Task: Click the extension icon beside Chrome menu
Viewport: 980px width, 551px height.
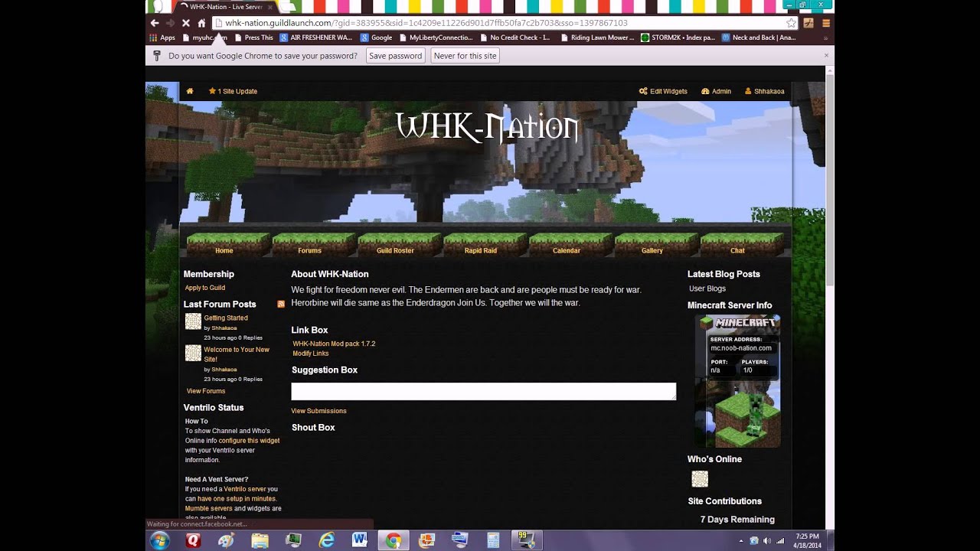Action: point(808,23)
